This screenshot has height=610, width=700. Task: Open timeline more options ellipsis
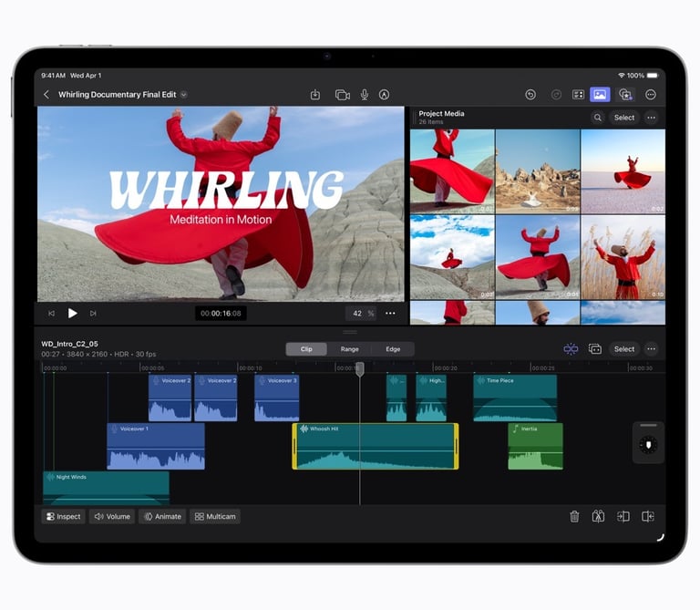point(652,349)
